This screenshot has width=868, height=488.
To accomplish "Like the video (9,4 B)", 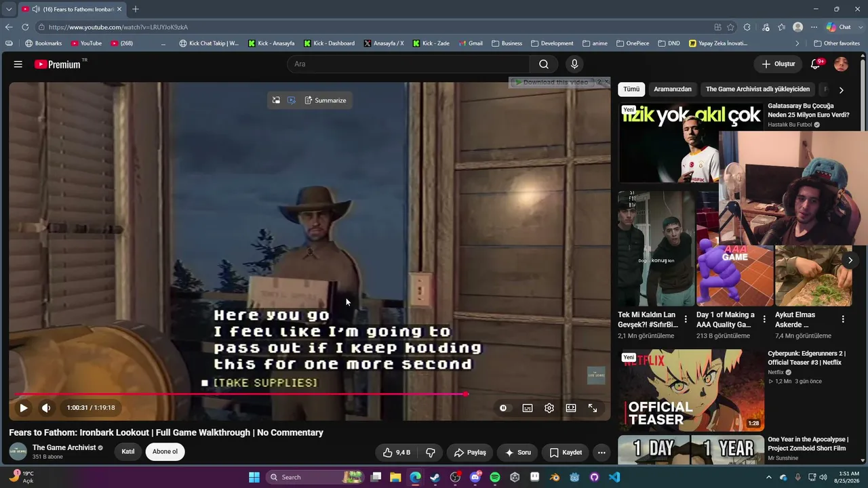I will 397,453.
